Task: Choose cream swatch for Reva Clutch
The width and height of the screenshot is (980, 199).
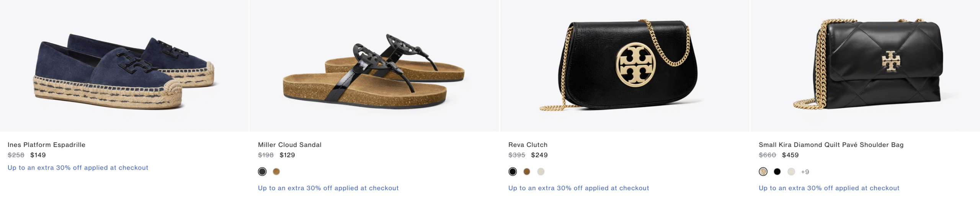Action: (x=541, y=171)
